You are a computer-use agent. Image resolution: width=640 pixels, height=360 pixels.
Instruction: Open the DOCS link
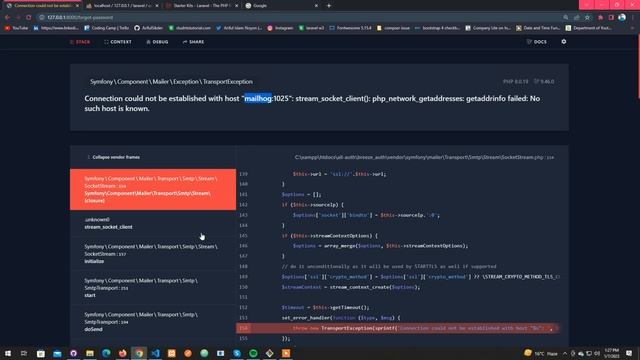click(537, 42)
